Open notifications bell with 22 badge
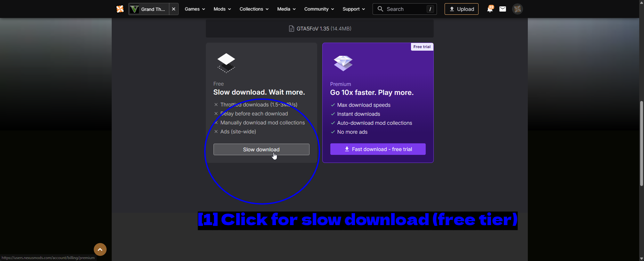The width and height of the screenshot is (644, 261). (490, 9)
